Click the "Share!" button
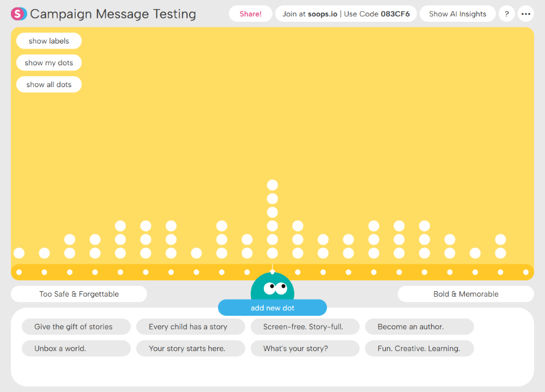The image size is (545, 392). (250, 14)
